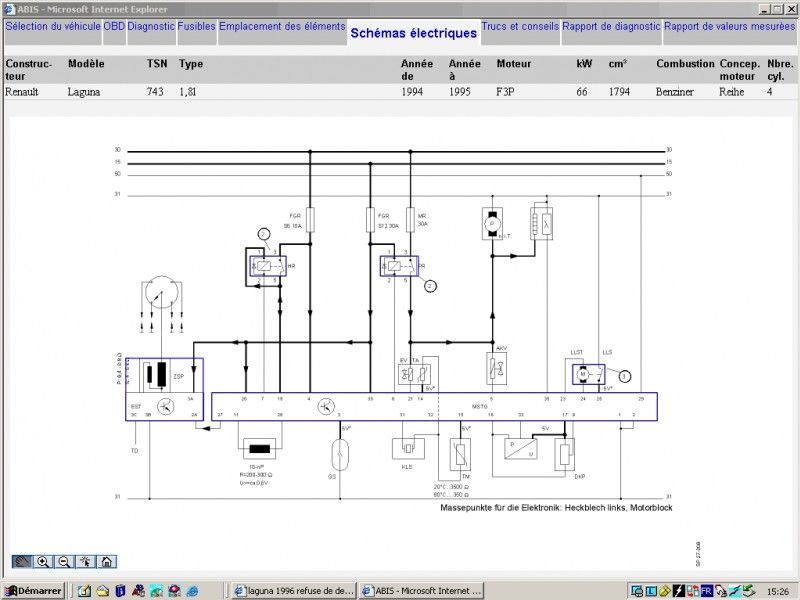
Task: Click the blue book info quick launch icon
Action: coord(120,591)
